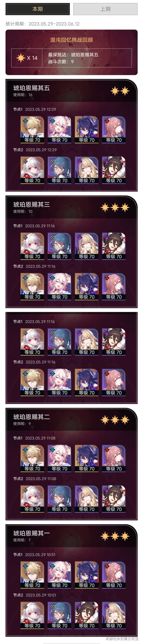The image size is (142, 644).
Task: Select the 本期 tab
Action: coord(38,9)
